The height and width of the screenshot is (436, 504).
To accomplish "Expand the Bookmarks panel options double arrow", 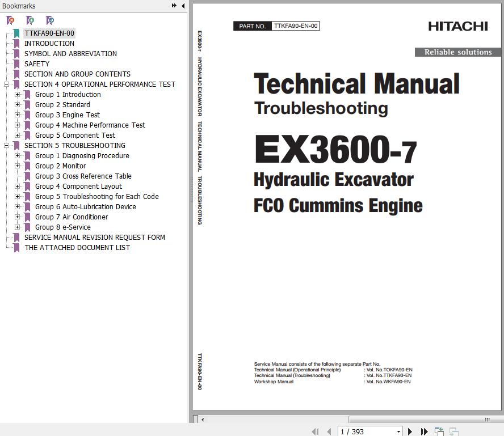I will pyautogui.click(x=174, y=6).
